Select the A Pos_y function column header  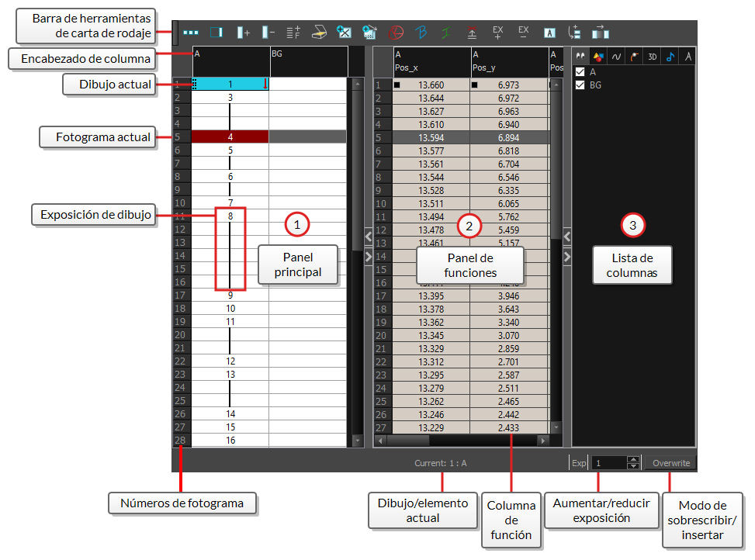coord(510,61)
